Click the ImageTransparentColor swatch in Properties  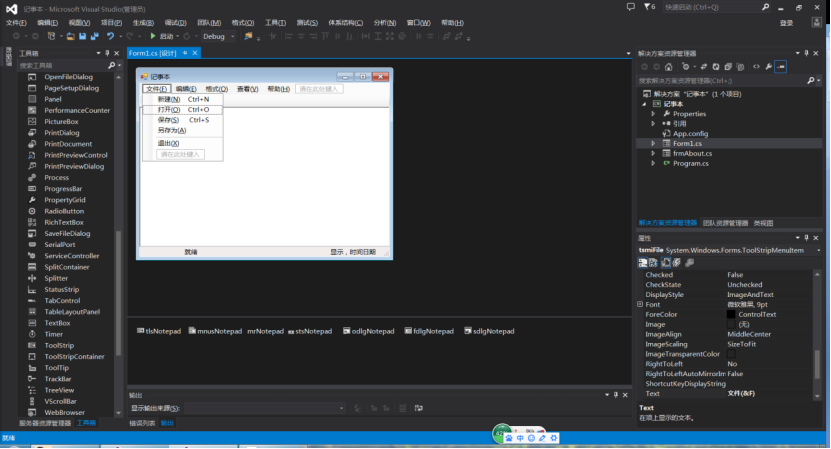(x=731, y=354)
